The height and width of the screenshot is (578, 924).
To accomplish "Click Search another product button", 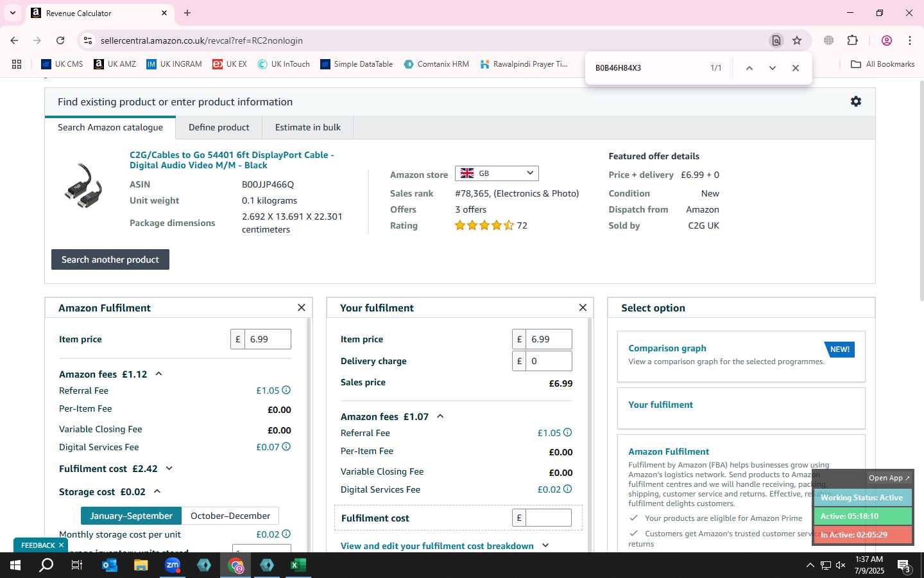I will [x=110, y=259].
